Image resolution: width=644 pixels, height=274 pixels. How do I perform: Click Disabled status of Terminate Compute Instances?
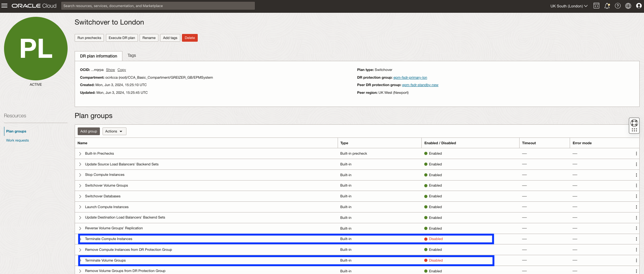pos(433,239)
